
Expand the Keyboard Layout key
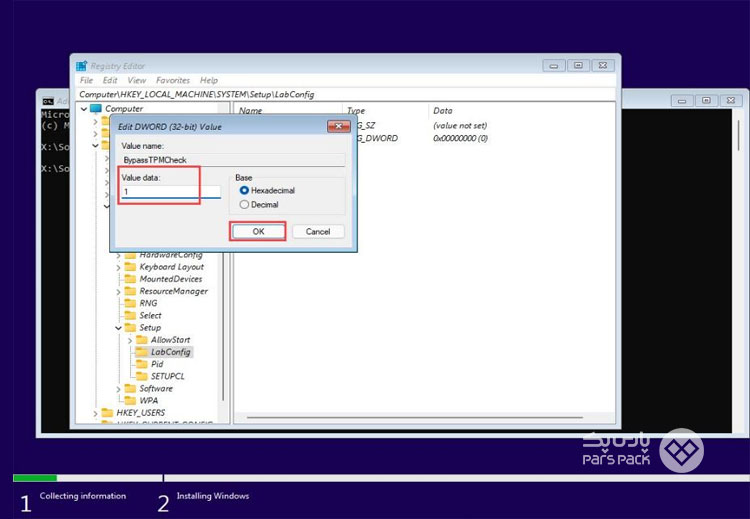tap(118, 267)
